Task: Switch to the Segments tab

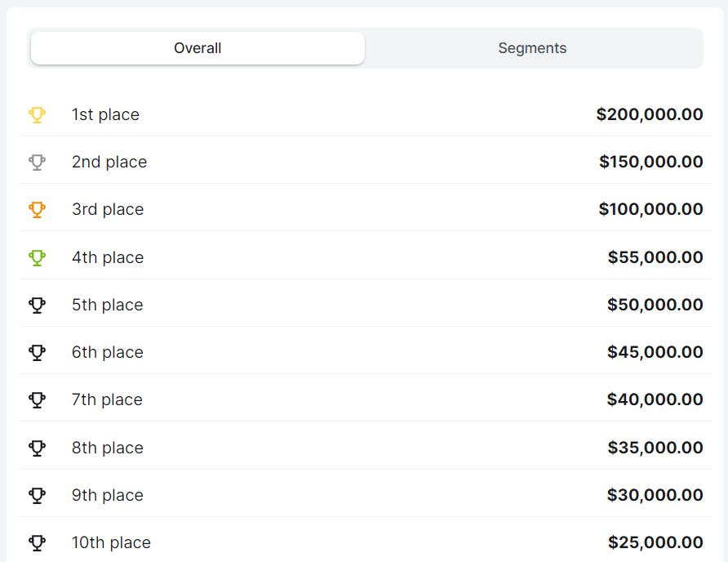Action: point(532,48)
